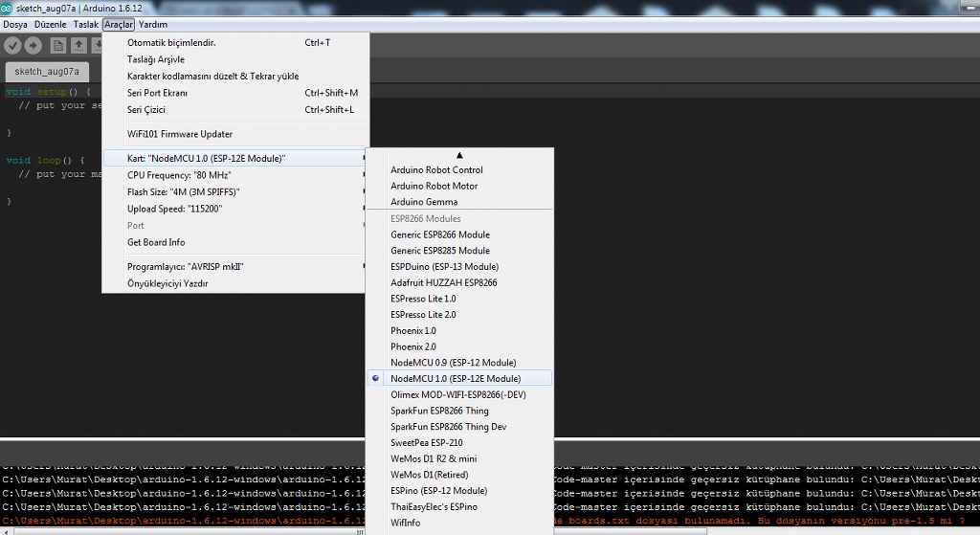This screenshot has width=980, height=535.
Task: Pick Olimex MOD-WIFI-ESP8266(-DEV) board
Action: (x=459, y=394)
